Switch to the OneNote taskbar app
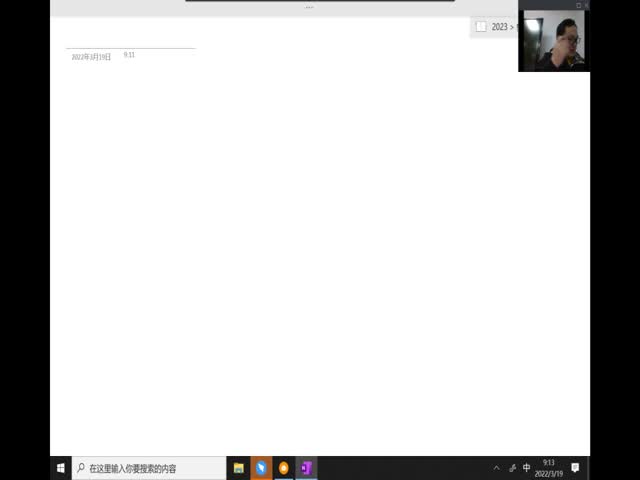 306,468
